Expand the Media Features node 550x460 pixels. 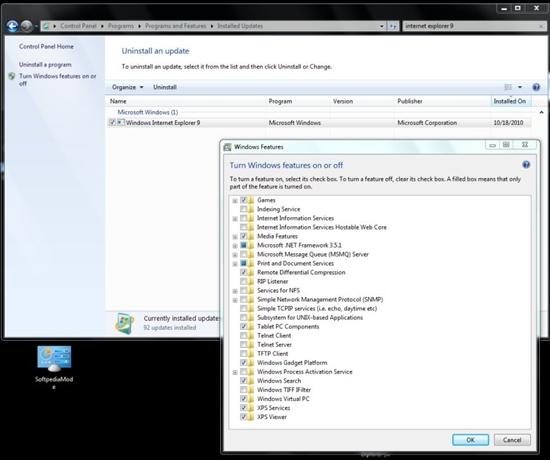235,237
